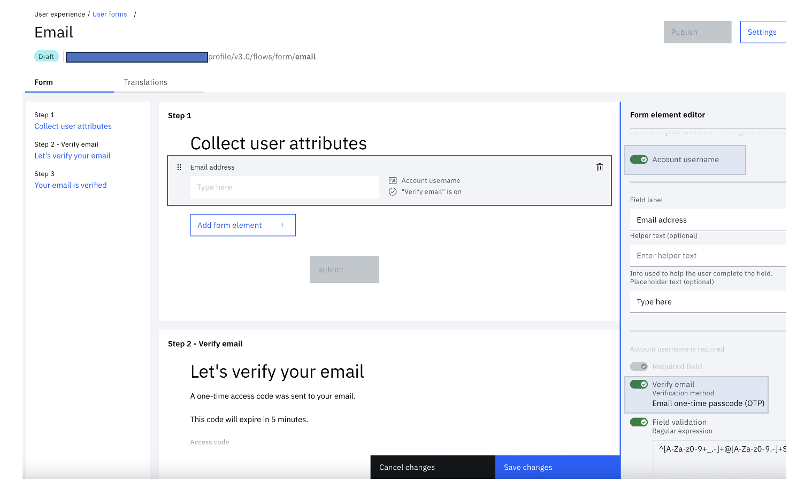
Task: Click "This code will expire in 5 minutes" text
Action: click(x=249, y=419)
